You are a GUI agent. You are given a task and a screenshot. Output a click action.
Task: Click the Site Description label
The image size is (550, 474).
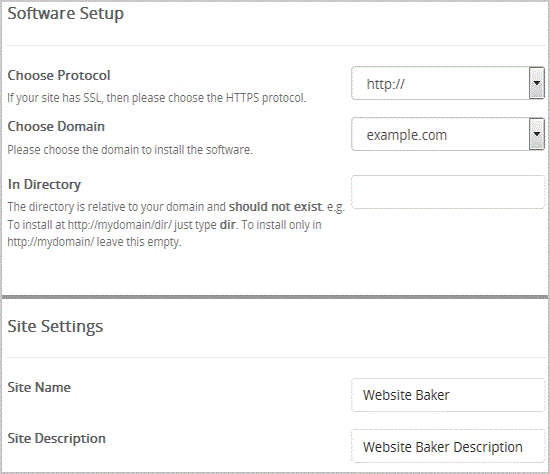click(56, 439)
